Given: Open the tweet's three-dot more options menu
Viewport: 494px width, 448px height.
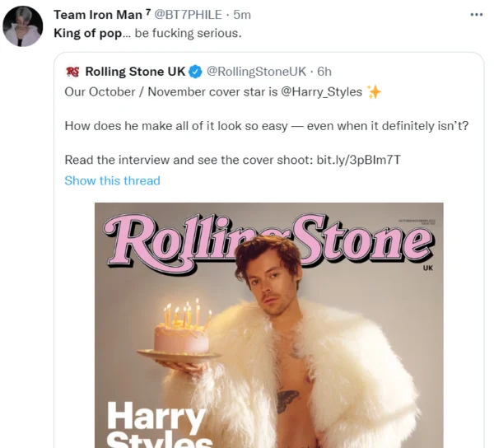Looking at the screenshot, I should [x=477, y=15].
